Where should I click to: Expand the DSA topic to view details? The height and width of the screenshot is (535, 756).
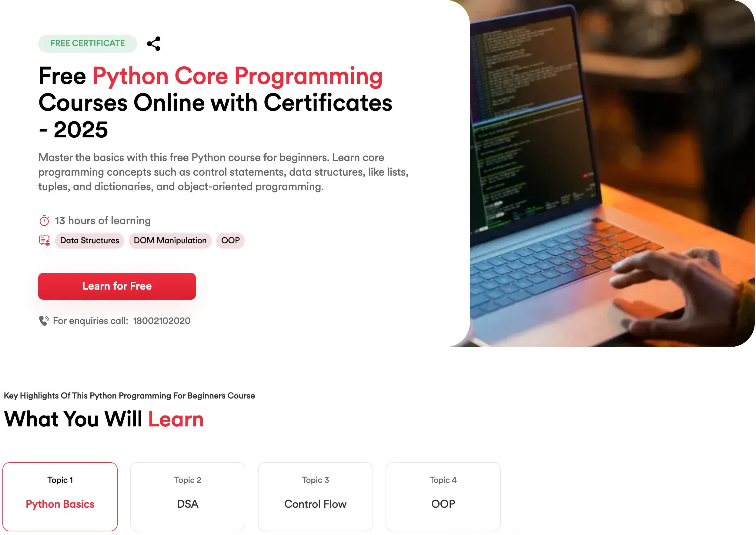pos(187,504)
